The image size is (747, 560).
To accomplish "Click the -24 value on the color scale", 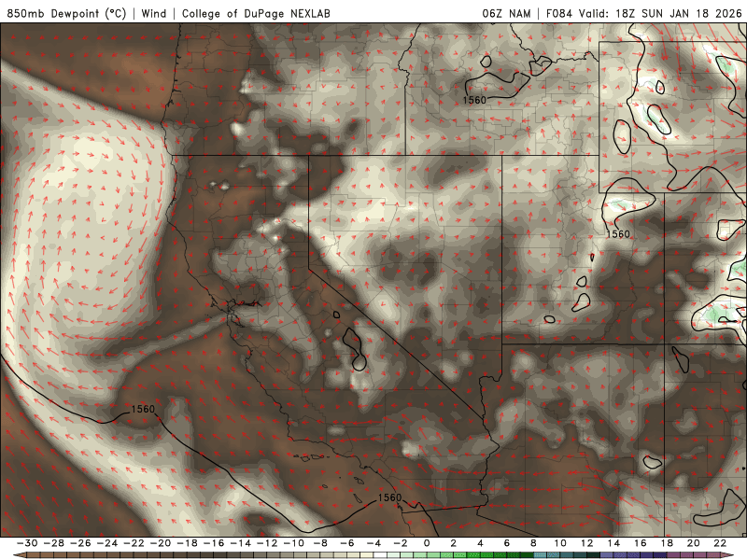I will tap(107, 543).
